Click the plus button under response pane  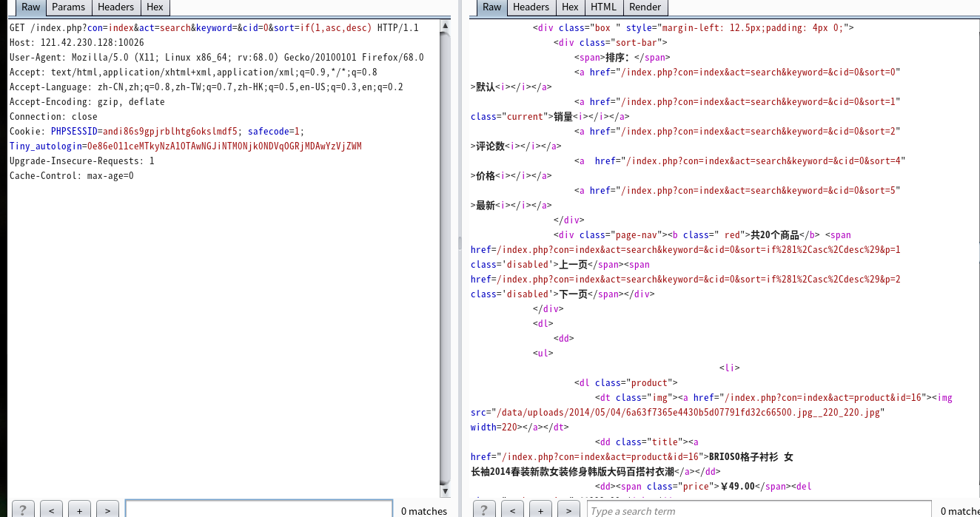(x=540, y=510)
